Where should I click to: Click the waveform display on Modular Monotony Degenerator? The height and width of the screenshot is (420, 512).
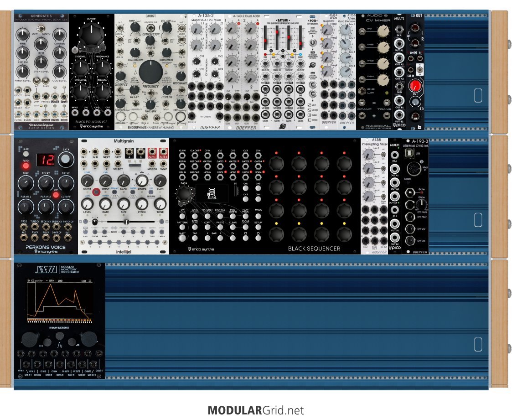(59, 301)
